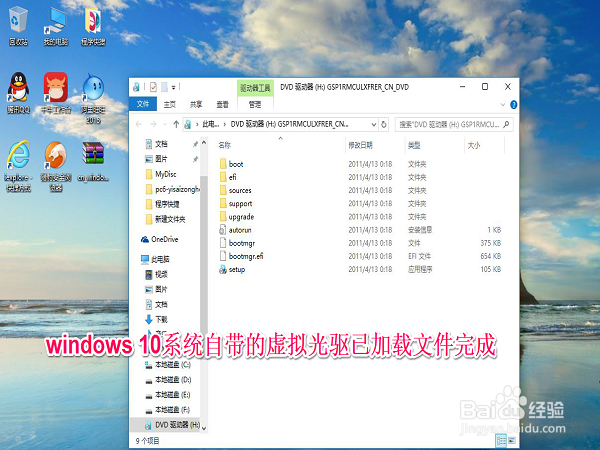The width and height of the screenshot is (600, 450).
Task: Click the navigation pane scroll-down arrow
Action: (x=204, y=428)
